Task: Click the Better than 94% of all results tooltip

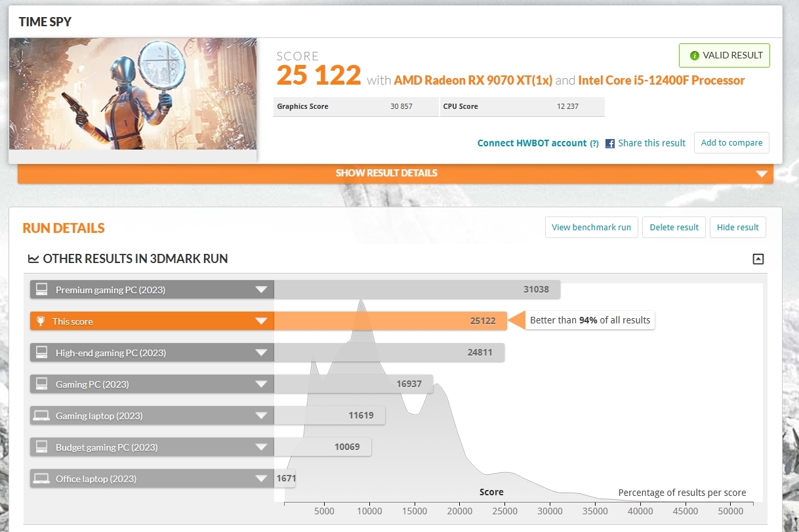Action: (x=590, y=321)
